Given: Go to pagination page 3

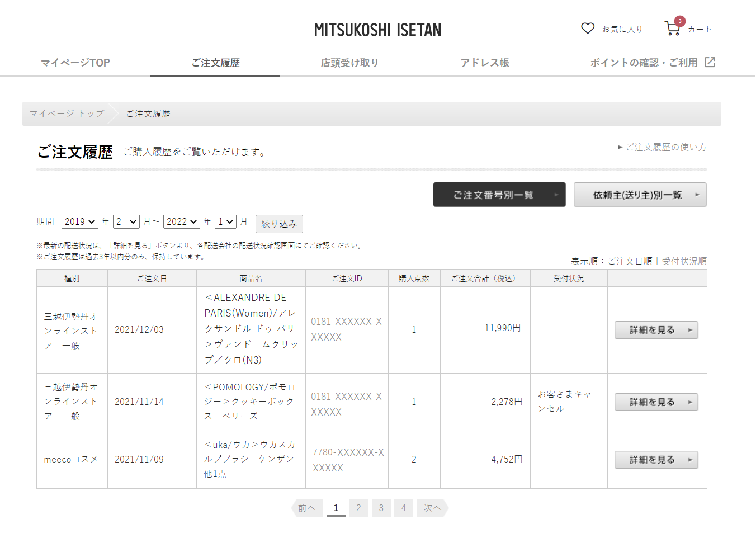Looking at the screenshot, I should tap(381, 508).
